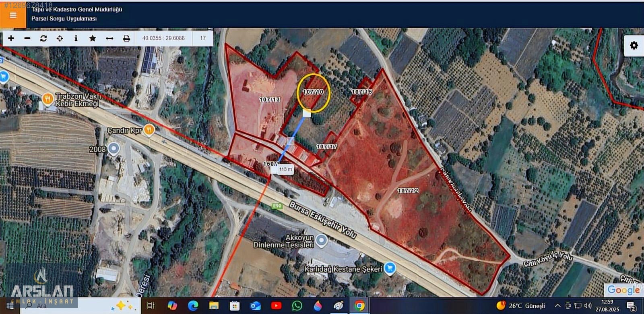Select parcel label 107/17
Screen dimensions: 644x314
tap(327, 147)
